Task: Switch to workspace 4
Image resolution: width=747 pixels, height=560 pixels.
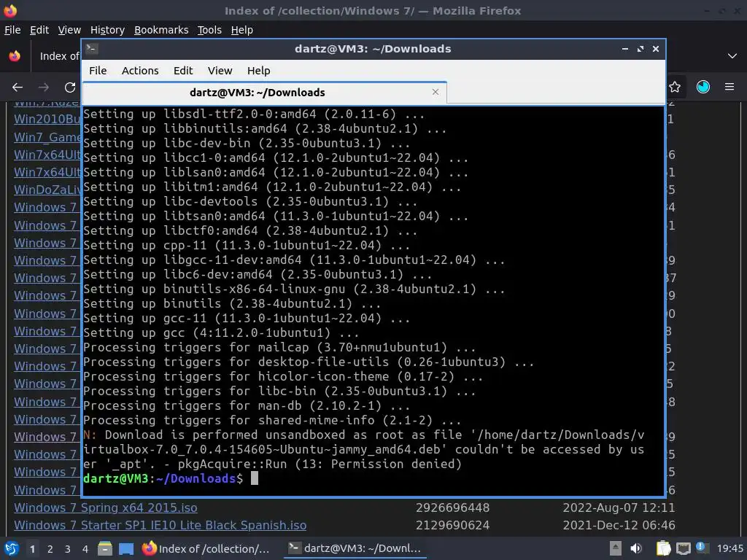Action: 85,549
